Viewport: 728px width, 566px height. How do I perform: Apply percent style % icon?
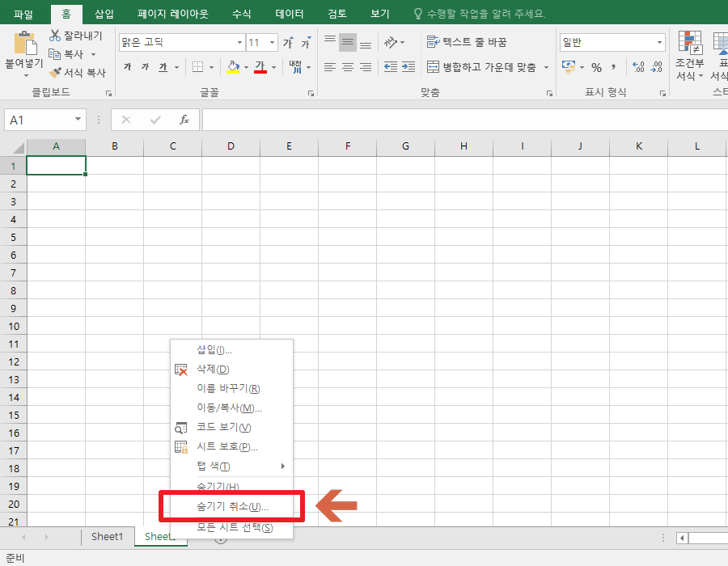pos(597,68)
